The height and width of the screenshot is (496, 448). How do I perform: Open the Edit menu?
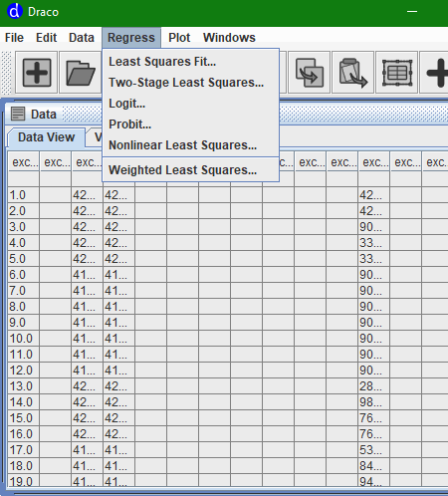click(46, 38)
